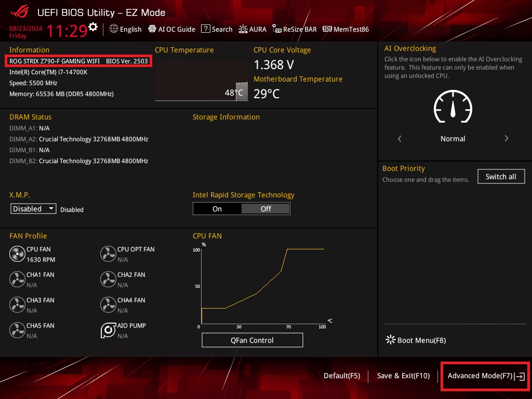532x399 pixels.
Task: Click the English language globe icon
Action: point(114,29)
